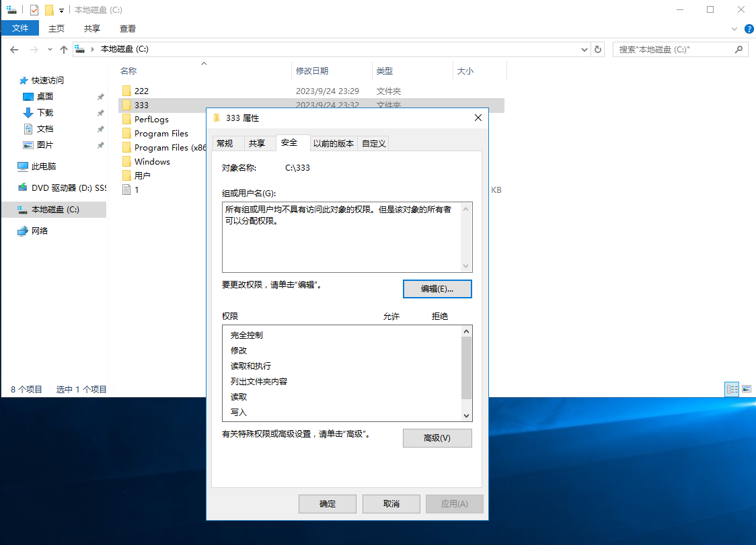Click the pin icon next to 桌面
This screenshot has height=545, width=756.
point(100,97)
